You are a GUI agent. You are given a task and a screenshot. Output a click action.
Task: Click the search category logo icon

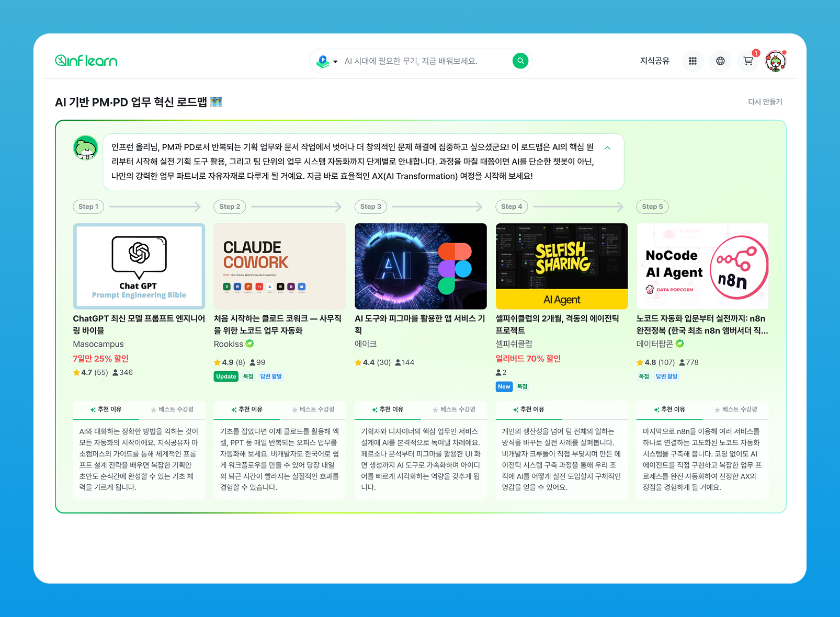[x=323, y=61]
